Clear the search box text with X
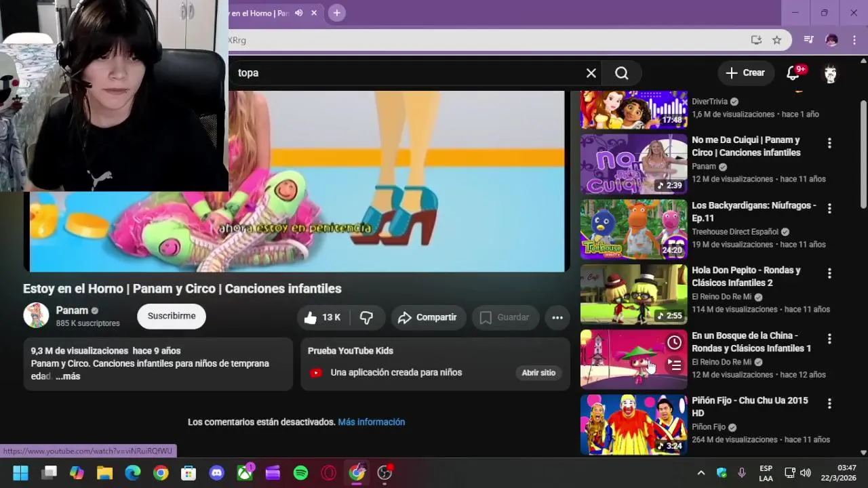868x488 pixels. [x=591, y=73]
